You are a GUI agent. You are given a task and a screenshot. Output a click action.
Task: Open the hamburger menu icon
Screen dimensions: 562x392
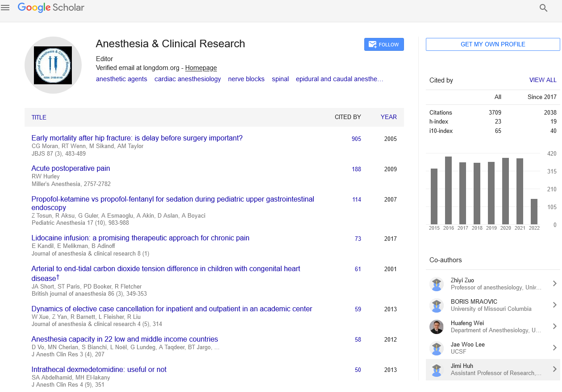pos(5,8)
